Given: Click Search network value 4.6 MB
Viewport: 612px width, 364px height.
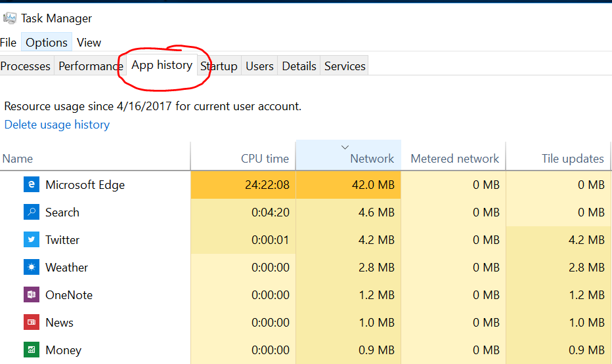Looking at the screenshot, I should point(376,212).
